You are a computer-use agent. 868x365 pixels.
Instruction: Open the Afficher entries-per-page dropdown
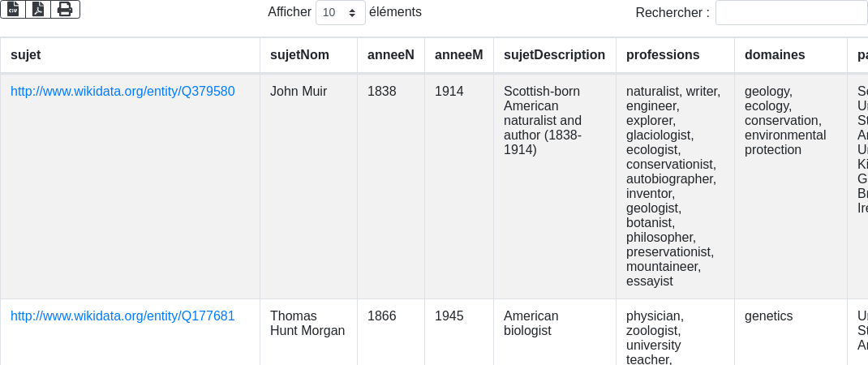340,13
